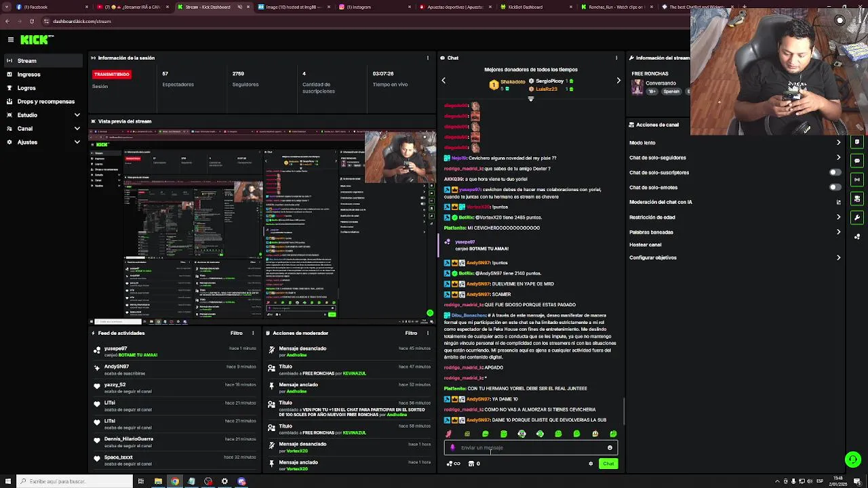The height and width of the screenshot is (488, 868).
Task: Open Moderación del chat con IA external link
Action: [x=838, y=202]
